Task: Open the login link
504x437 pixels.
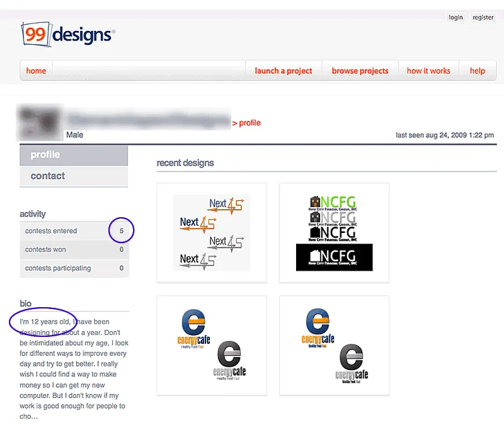Action: pos(455,17)
